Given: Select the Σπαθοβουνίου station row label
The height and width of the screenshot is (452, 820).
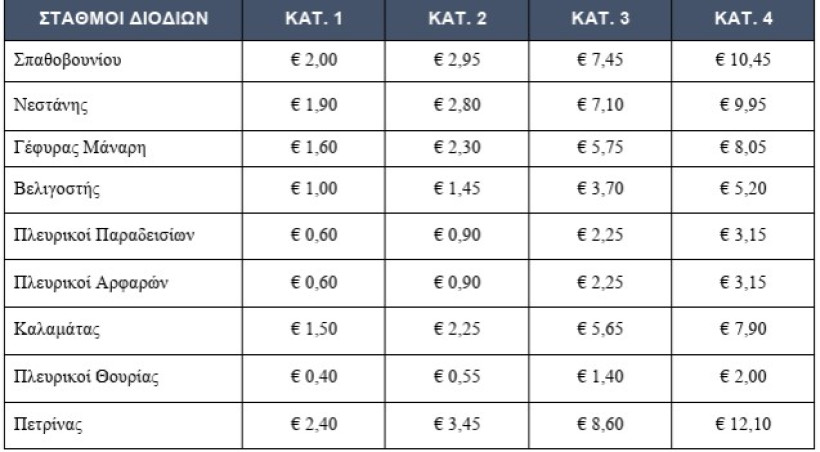Looking at the screenshot, I should (68, 60).
